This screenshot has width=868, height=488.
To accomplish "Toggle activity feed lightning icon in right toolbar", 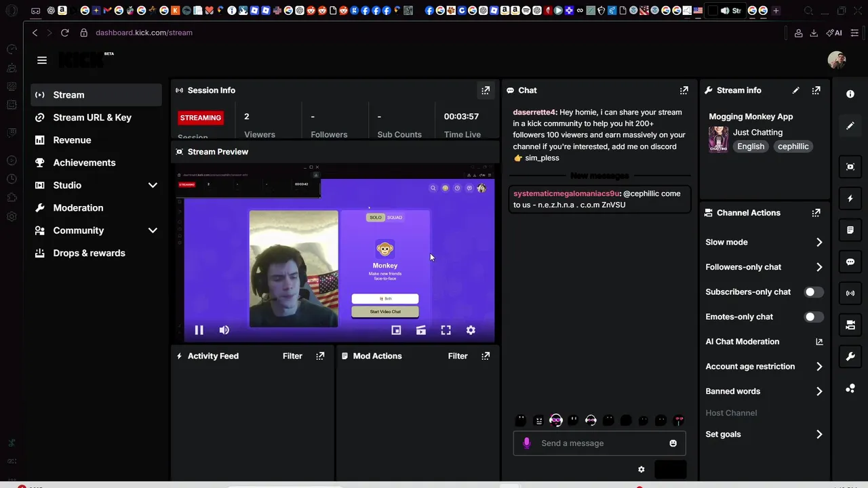I will pyautogui.click(x=850, y=199).
